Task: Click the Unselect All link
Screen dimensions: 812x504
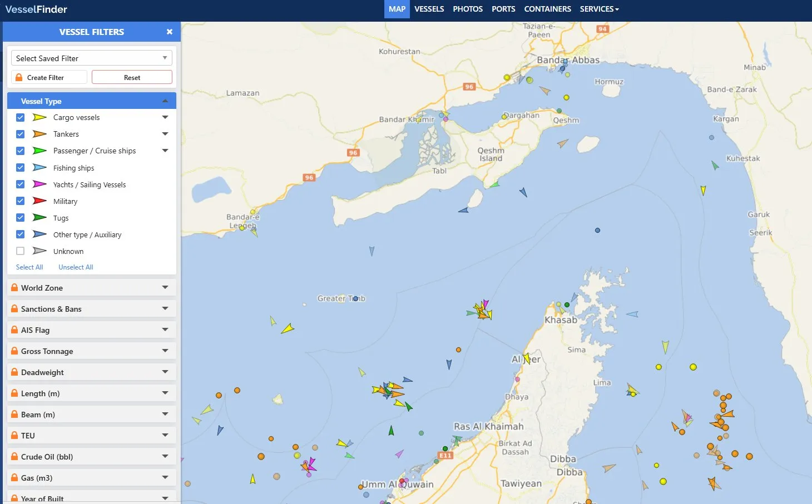Action: point(76,267)
